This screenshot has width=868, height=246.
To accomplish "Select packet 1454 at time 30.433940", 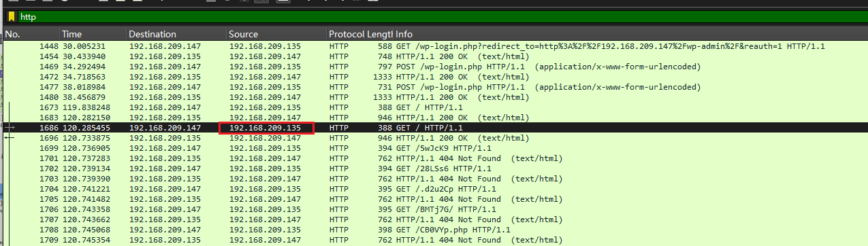I will pos(436,56).
